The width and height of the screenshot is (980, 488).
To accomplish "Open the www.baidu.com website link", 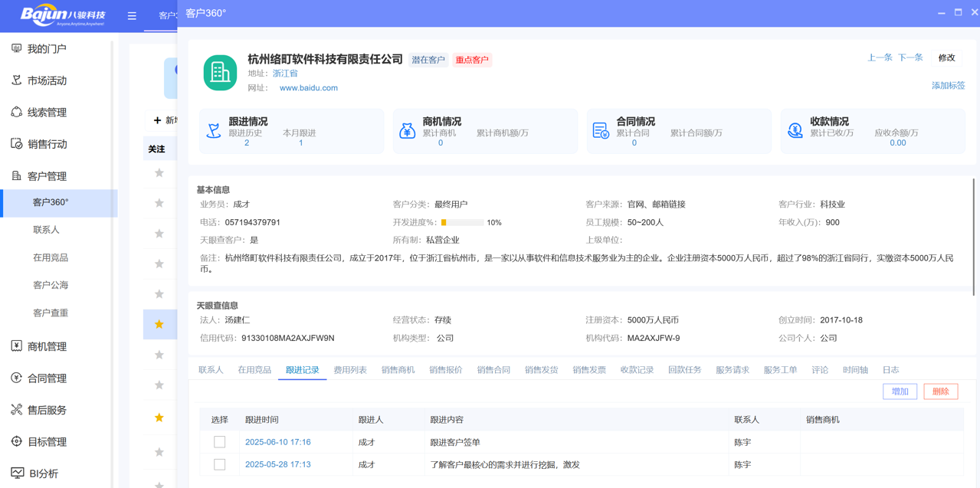I will click(308, 88).
